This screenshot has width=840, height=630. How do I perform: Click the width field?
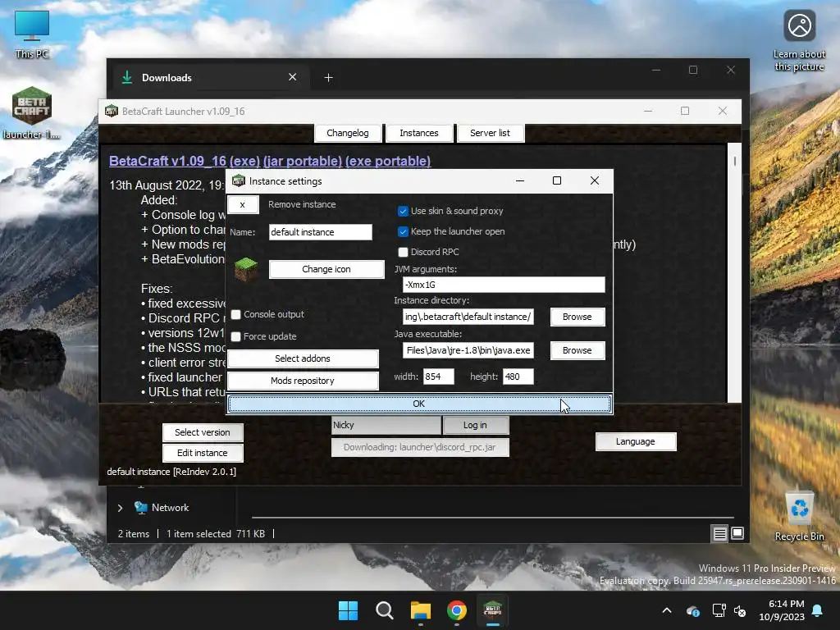pos(438,377)
